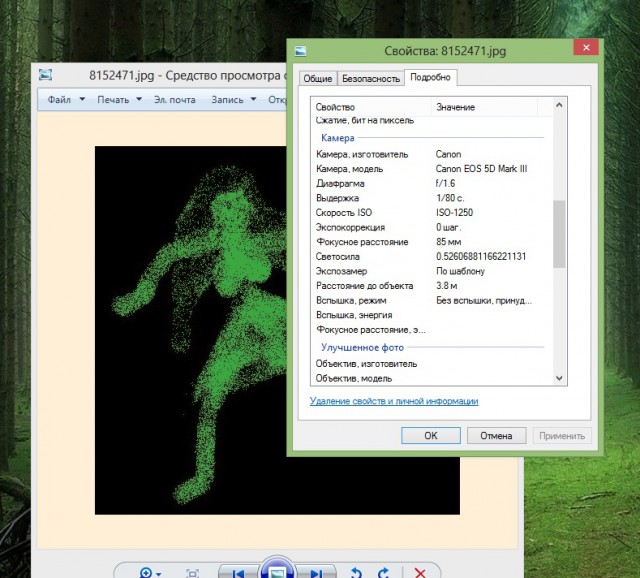Click the ISO-1250 value
Viewport: 640px width, 578px height.
pos(454,213)
